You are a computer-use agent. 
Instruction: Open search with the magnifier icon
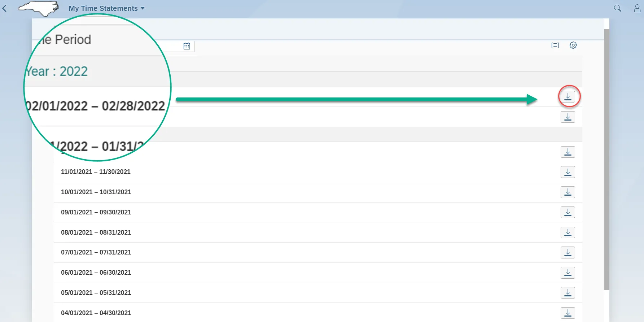point(618,8)
